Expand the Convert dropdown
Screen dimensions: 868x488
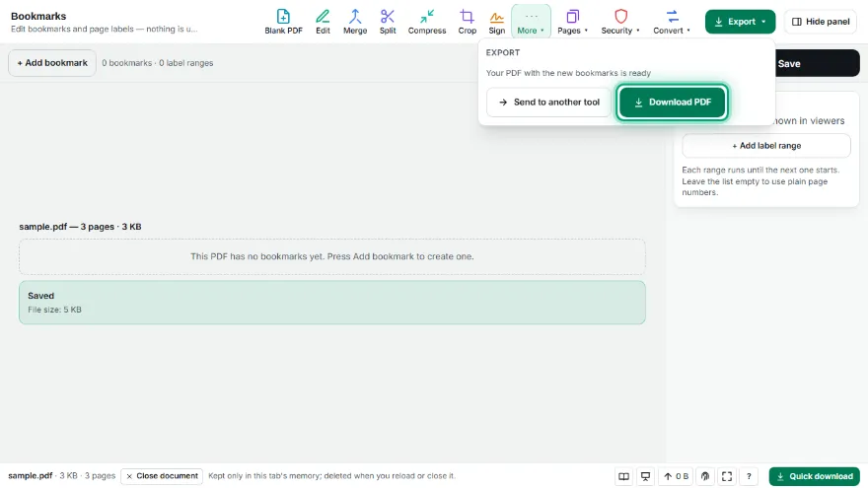[672, 22]
